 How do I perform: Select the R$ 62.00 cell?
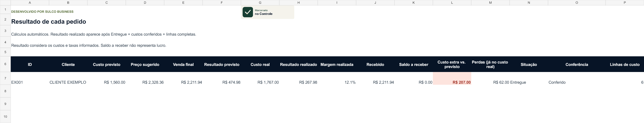pyautogui.click(x=490, y=78)
